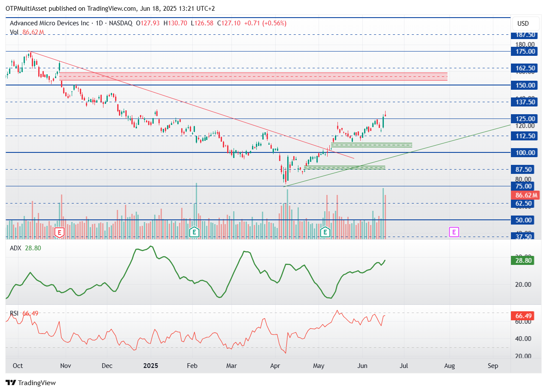This screenshot has height=392, width=547.
Task: Click the +0.71 (+0.56%) change value
Action: (265, 23)
